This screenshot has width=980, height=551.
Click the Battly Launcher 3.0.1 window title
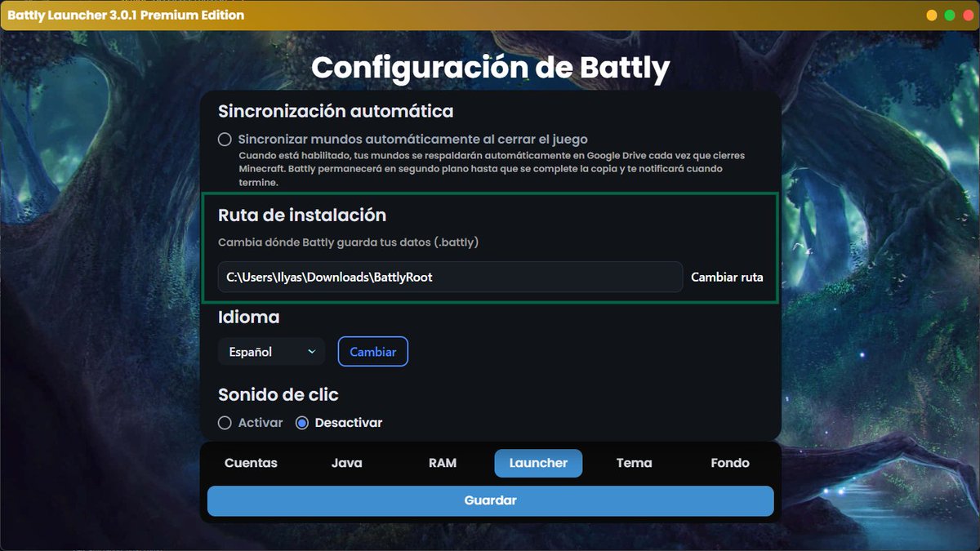point(126,16)
